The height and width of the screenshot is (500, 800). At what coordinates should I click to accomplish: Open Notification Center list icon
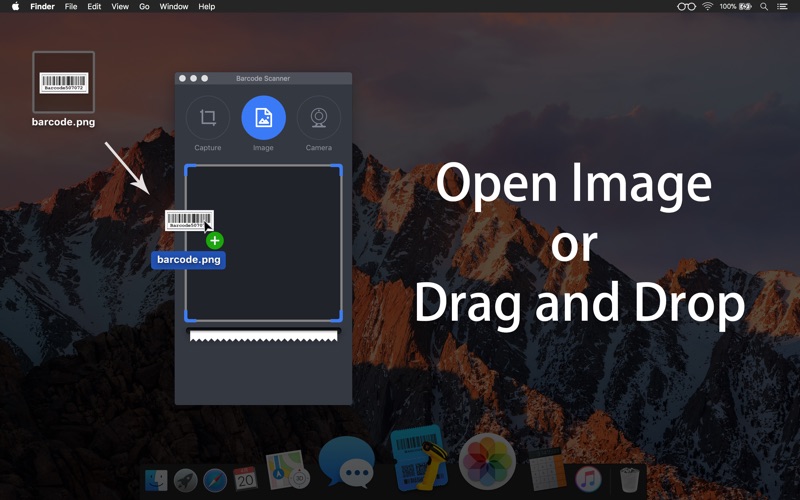tap(783, 6)
